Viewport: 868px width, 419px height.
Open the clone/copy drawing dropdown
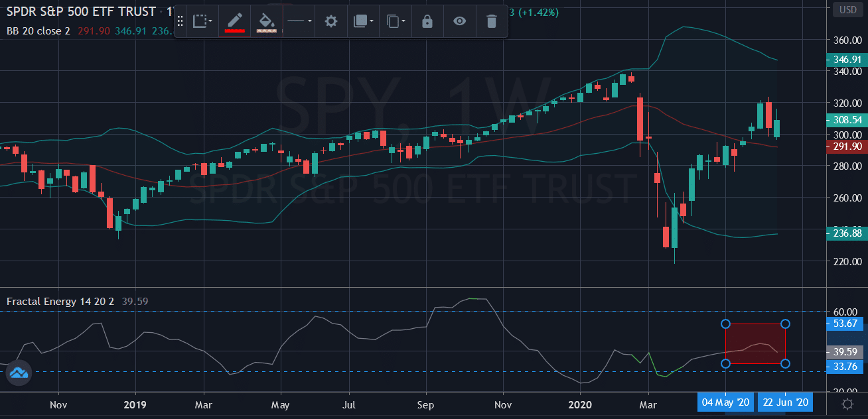point(396,21)
